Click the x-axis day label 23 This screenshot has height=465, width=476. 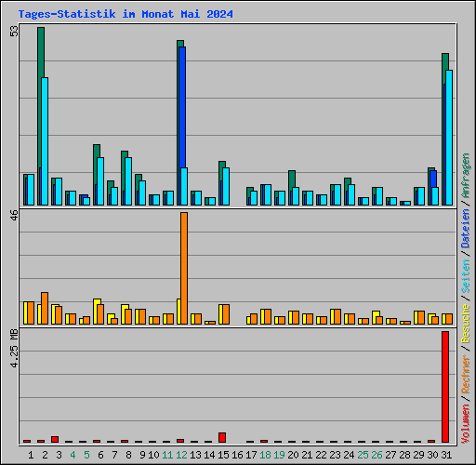click(x=335, y=455)
